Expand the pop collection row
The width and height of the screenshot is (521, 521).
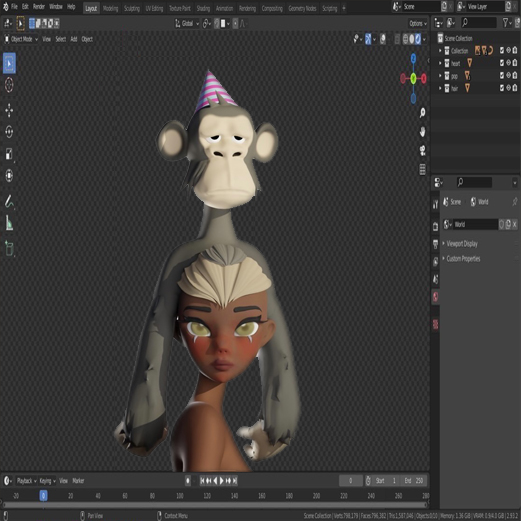click(x=440, y=76)
